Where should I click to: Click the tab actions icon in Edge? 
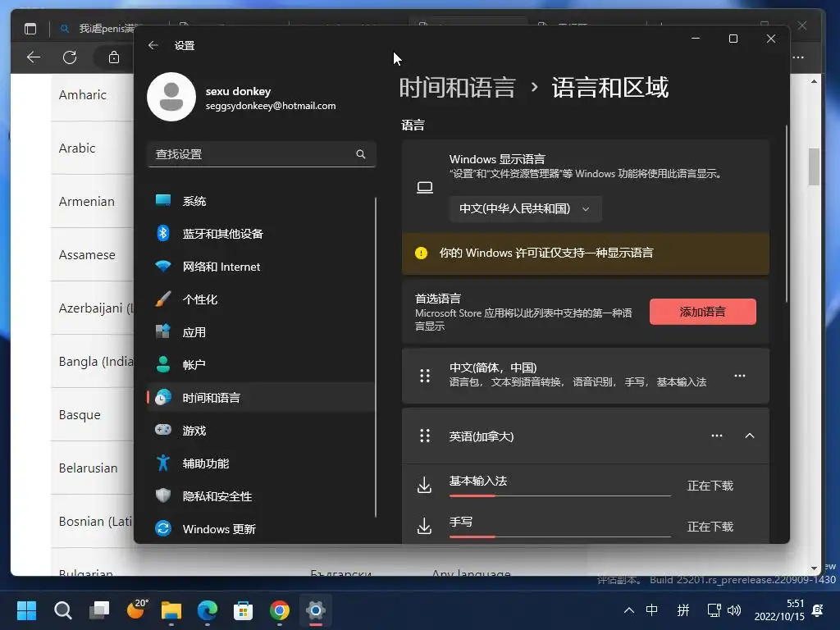coord(30,29)
